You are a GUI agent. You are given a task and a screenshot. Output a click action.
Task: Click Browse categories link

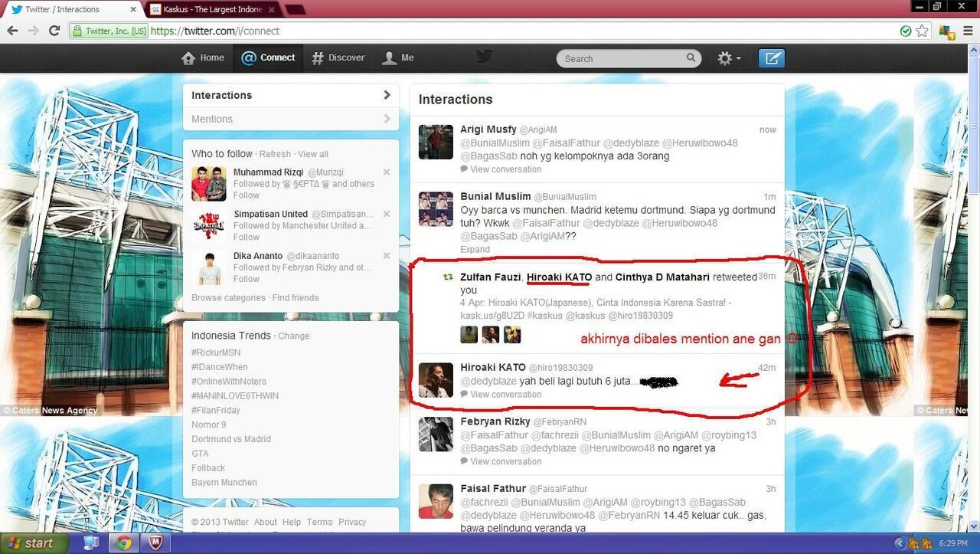228,297
